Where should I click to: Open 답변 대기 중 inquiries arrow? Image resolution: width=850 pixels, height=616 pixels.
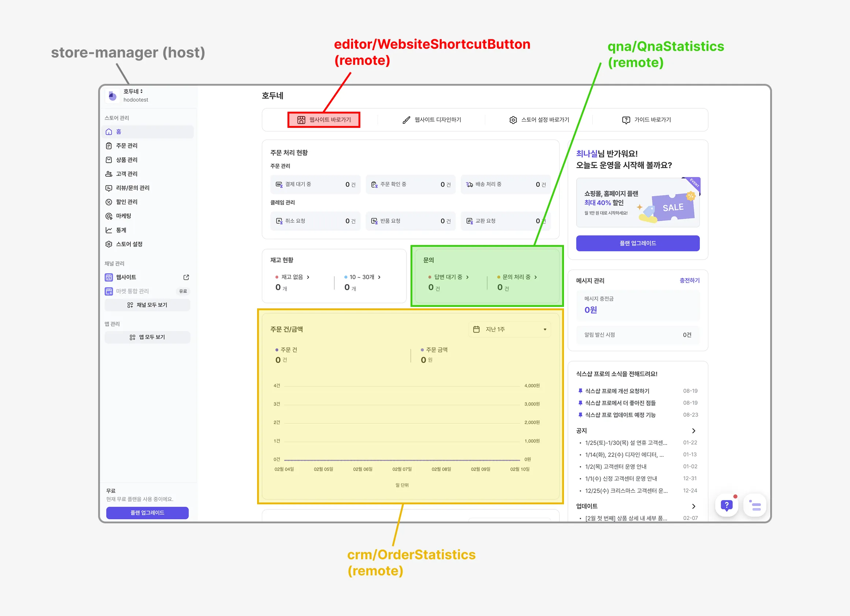click(467, 277)
